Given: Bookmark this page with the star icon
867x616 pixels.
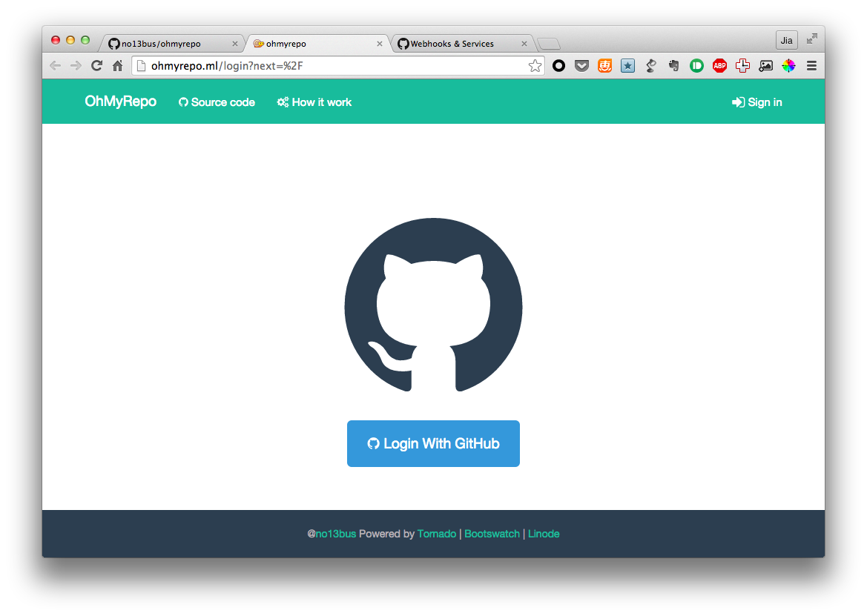Looking at the screenshot, I should (535, 66).
